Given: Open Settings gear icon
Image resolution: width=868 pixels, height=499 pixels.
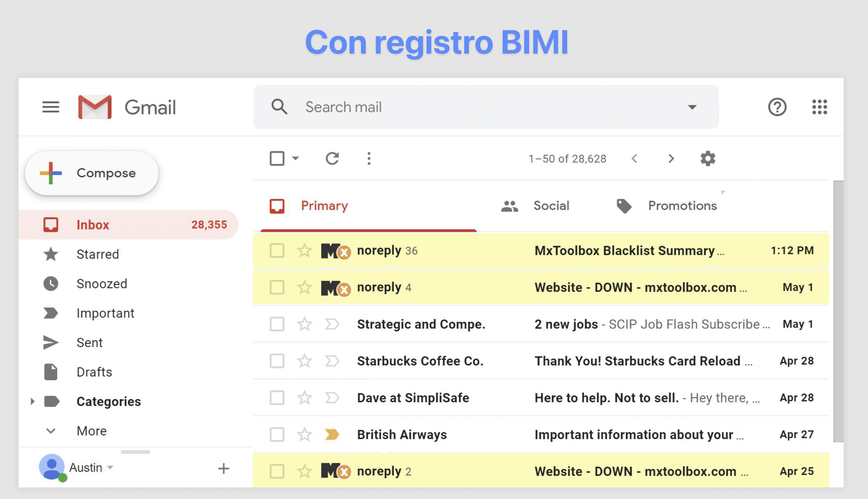Looking at the screenshot, I should (708, 158).
